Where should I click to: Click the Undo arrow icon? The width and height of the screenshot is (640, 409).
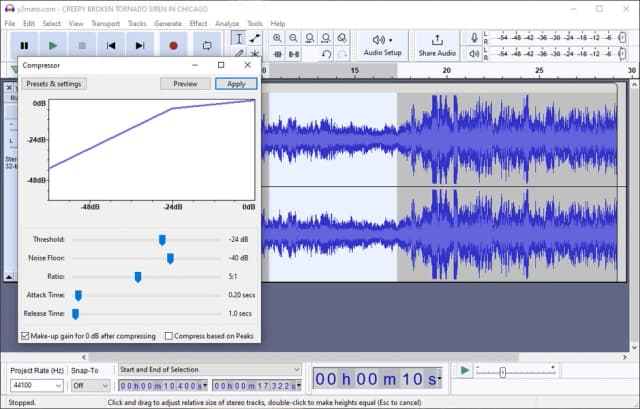[326, 54]
